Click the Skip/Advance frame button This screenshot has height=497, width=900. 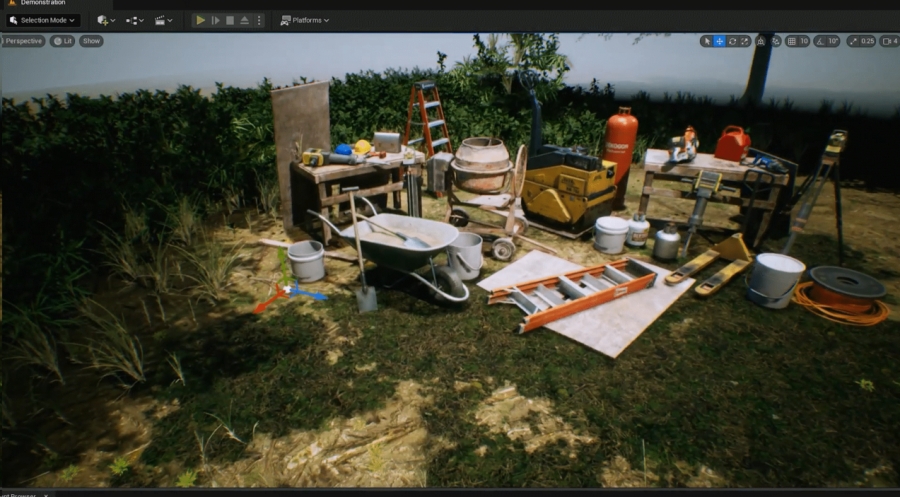215,20
